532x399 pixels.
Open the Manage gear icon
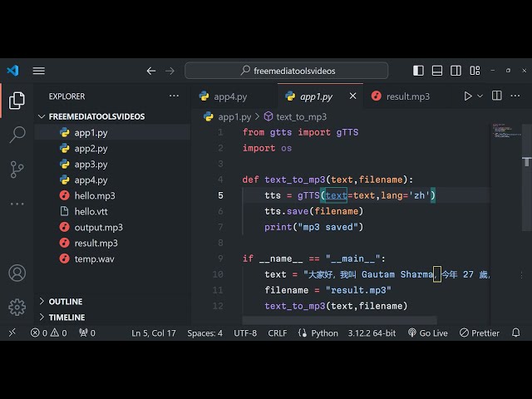coord(17,307)
